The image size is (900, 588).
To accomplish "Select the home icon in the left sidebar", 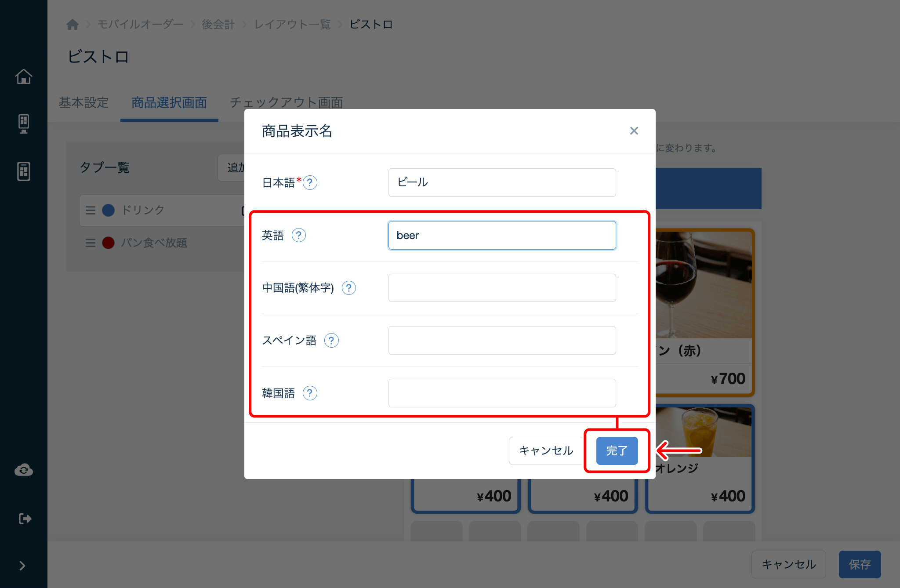I will pyautogui.click(x=23, y=76).
